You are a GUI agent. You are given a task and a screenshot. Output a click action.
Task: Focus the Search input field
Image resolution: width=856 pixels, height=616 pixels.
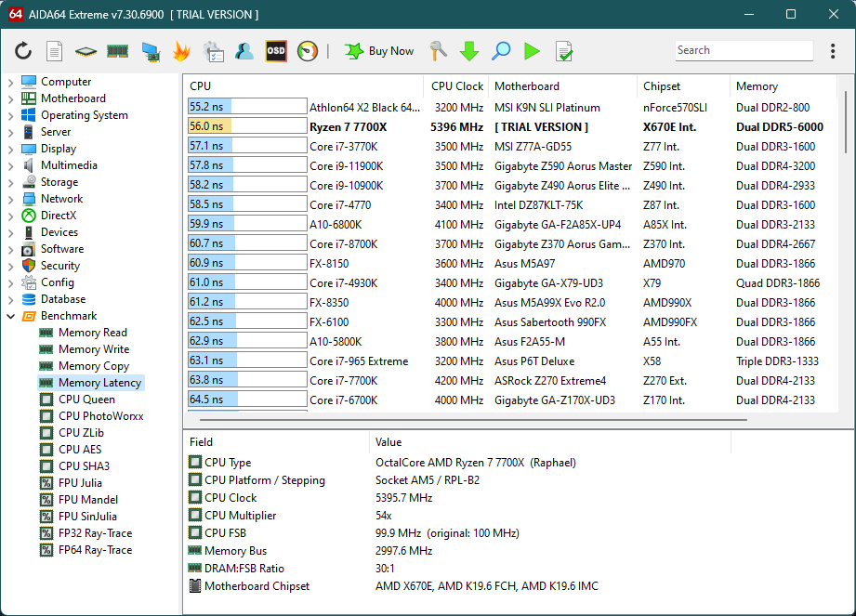click(744, 50)
